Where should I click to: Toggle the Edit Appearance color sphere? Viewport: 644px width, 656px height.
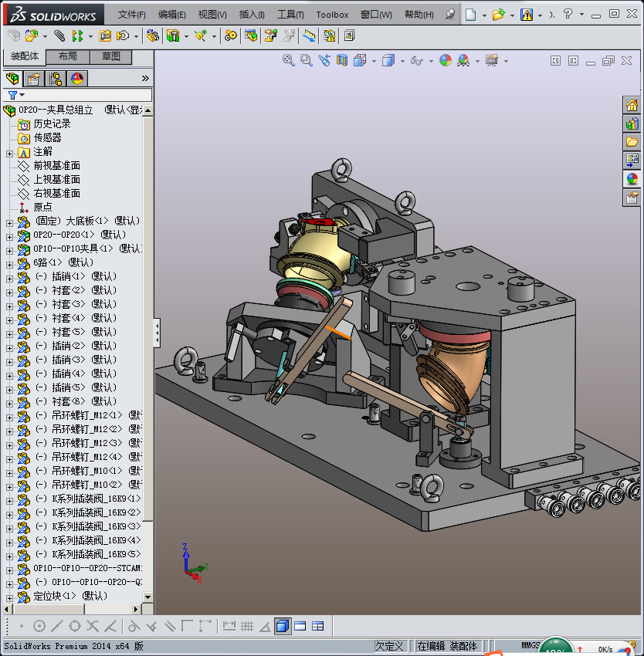(x=446, y=60)
